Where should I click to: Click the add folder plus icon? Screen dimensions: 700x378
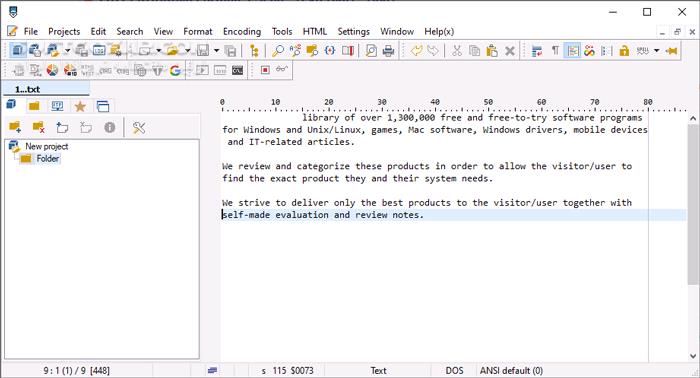[15, 128]
